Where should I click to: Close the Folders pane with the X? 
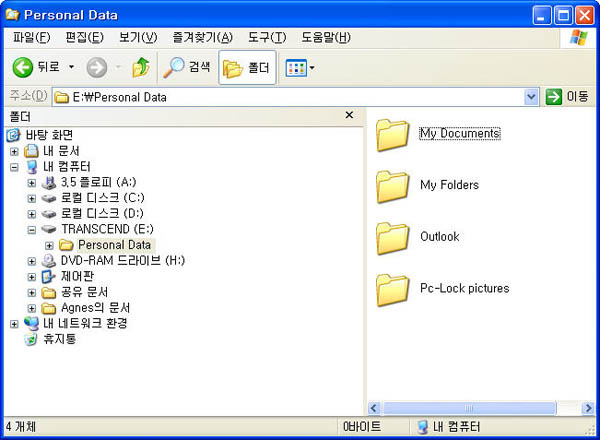pos(349,115)
